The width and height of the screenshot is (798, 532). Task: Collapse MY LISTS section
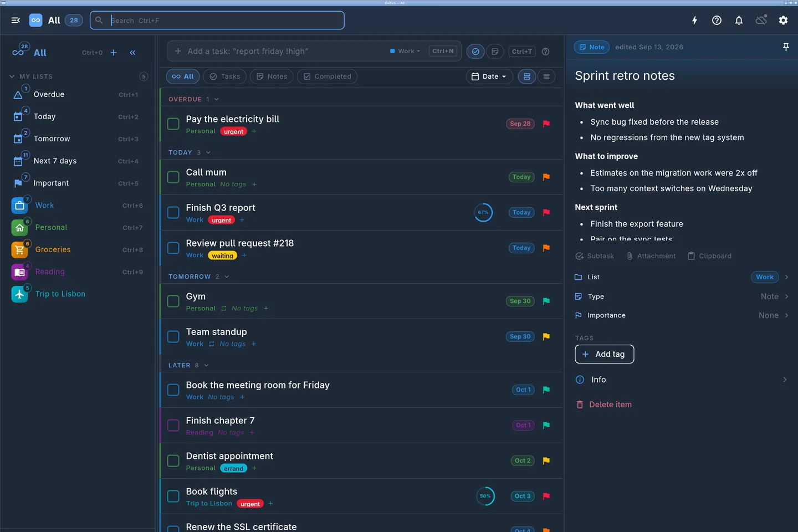pyautogui.click(x=12, y=76)
